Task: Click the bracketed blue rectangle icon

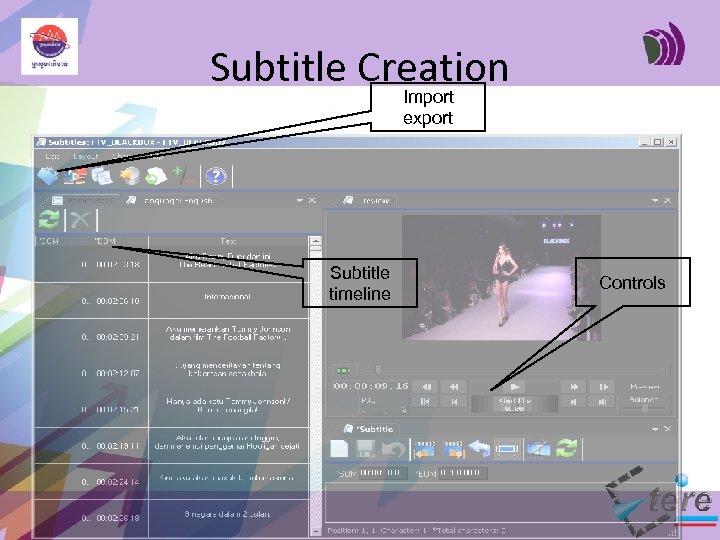Action: (507, 449)
